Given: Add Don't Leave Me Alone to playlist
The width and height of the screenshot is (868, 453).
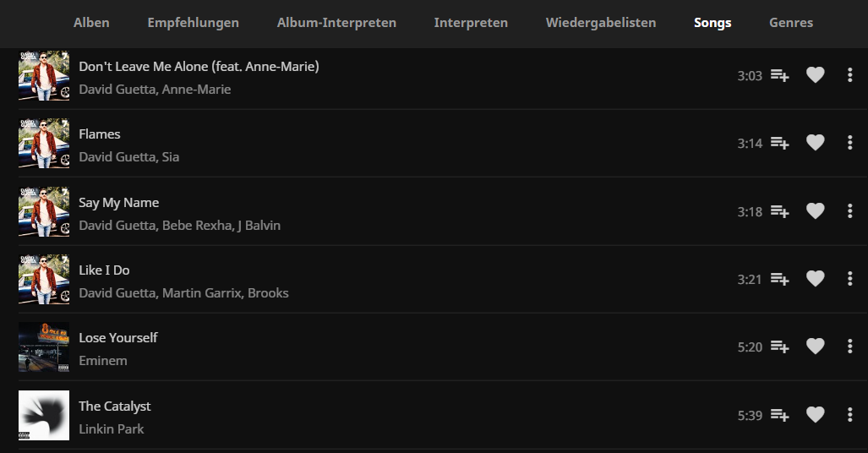Looking at the screenshot, I should click(x=779, y=74).
